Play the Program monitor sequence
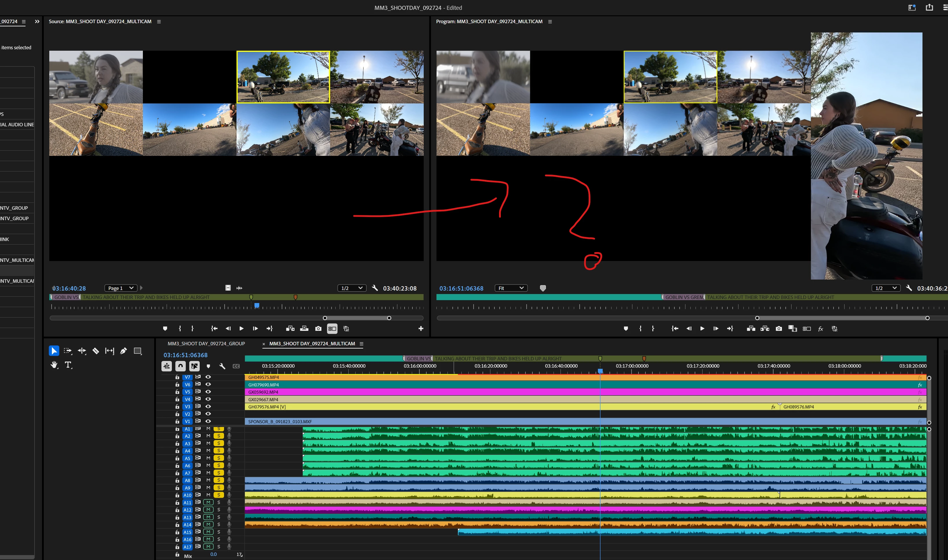Viewport: 948px width, 560px height. tap(702, 329)
